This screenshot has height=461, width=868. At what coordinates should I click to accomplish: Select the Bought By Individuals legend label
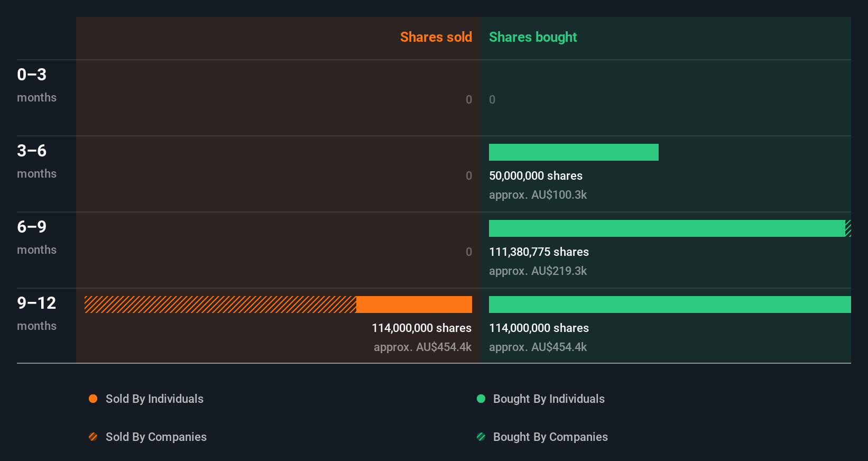549,399
